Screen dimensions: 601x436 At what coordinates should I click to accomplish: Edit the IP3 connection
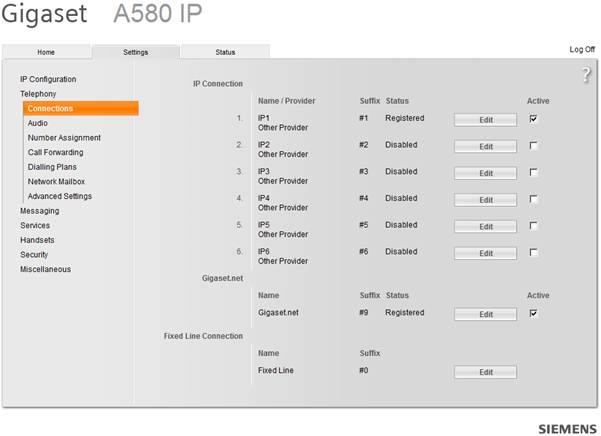pos(485,173)
